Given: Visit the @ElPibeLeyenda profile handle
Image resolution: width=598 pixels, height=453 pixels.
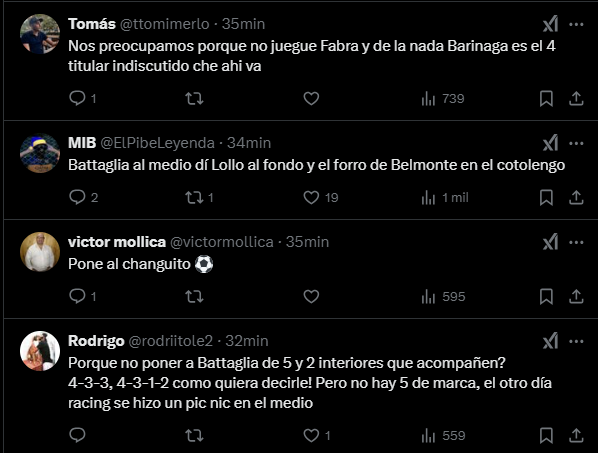Looking at the screenshot, I should click(x=158, y=143).
